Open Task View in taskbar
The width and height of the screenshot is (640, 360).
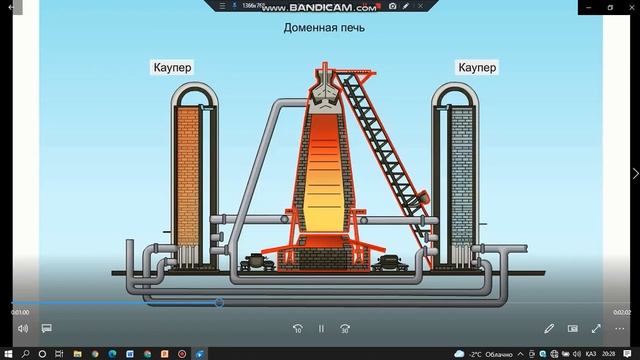tap(59, 354)
